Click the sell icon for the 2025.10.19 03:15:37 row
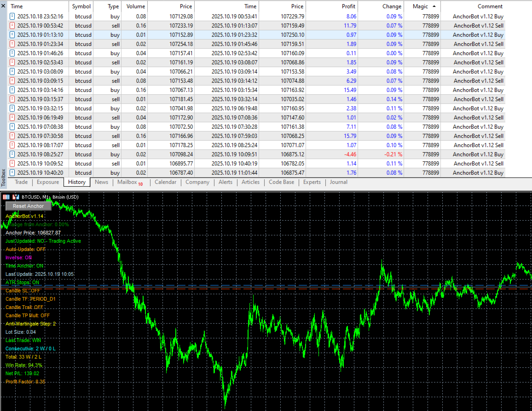The width and height of the screenshot is (532, 411). click(12, 99)
